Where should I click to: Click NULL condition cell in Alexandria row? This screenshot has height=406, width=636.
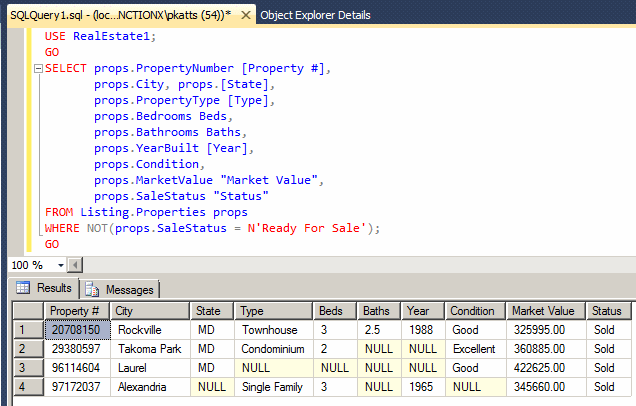pyautogui.click(x=475, y=387)
